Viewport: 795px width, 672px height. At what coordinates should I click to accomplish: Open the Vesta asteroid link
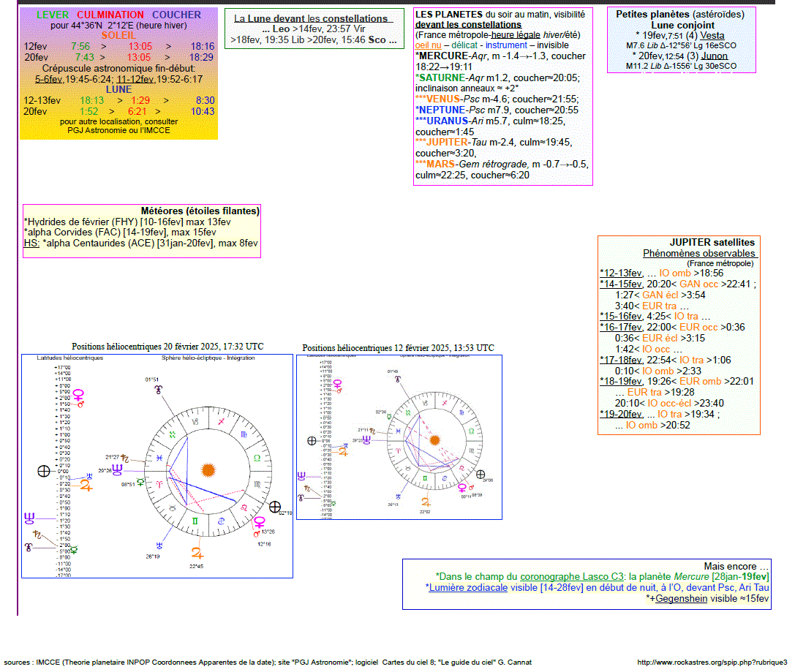(x=712, y=36)
